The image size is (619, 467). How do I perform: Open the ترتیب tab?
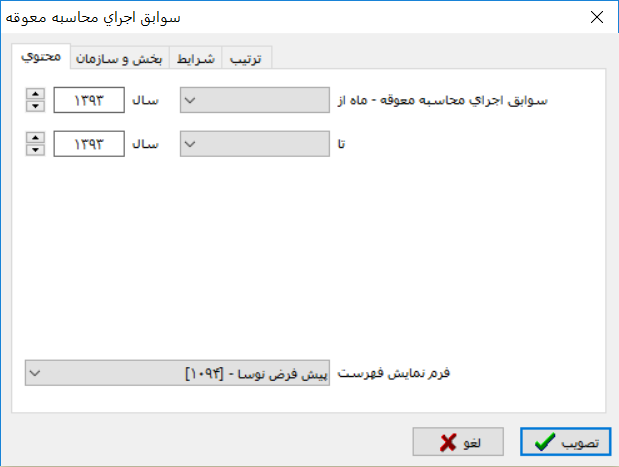click(246, 58)
